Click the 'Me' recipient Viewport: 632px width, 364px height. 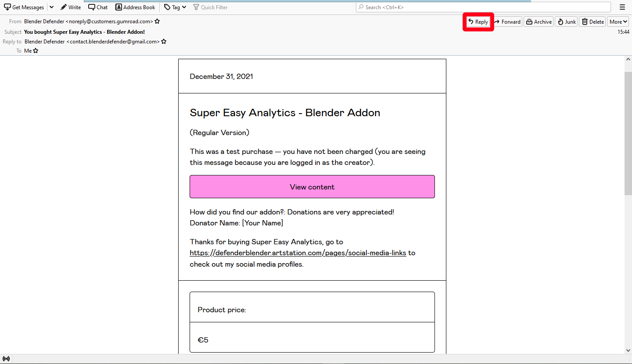coord(28,51)
